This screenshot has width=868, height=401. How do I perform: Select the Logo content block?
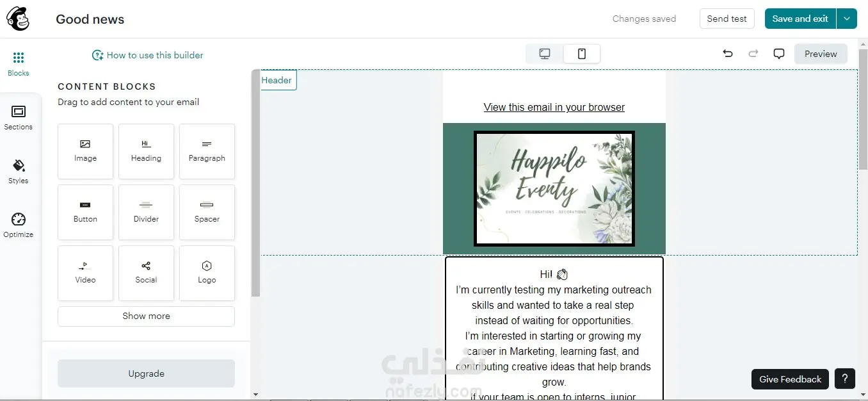[207, 273]
